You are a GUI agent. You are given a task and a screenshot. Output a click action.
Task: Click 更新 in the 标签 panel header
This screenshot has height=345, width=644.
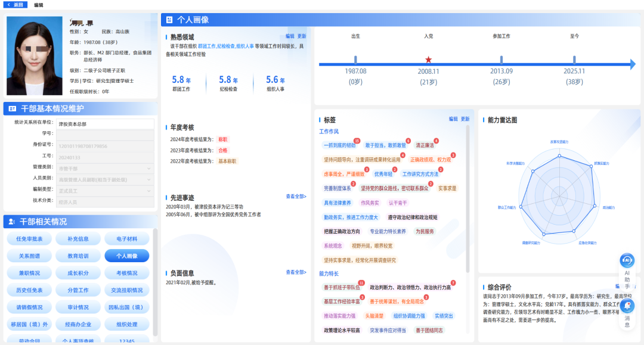coord(465,119)
